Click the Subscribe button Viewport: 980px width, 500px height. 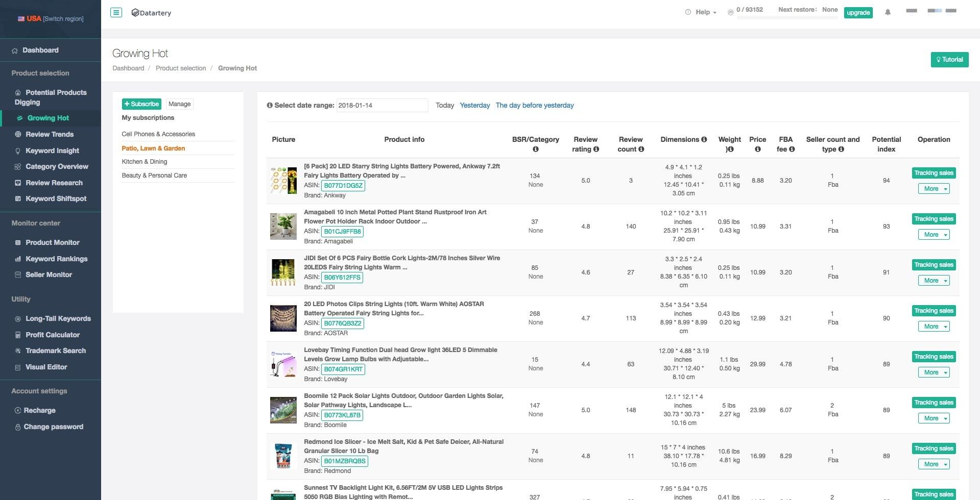pyautogui.click(x=141, y=104)
